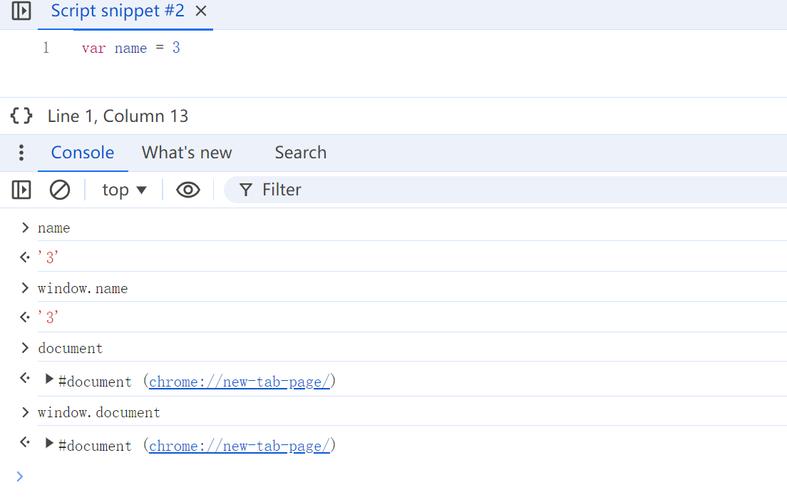Open chrome://new-tab-page/ link under document
Screen dimensions: 787x500
pyautogui.click(x=239, y=382)
